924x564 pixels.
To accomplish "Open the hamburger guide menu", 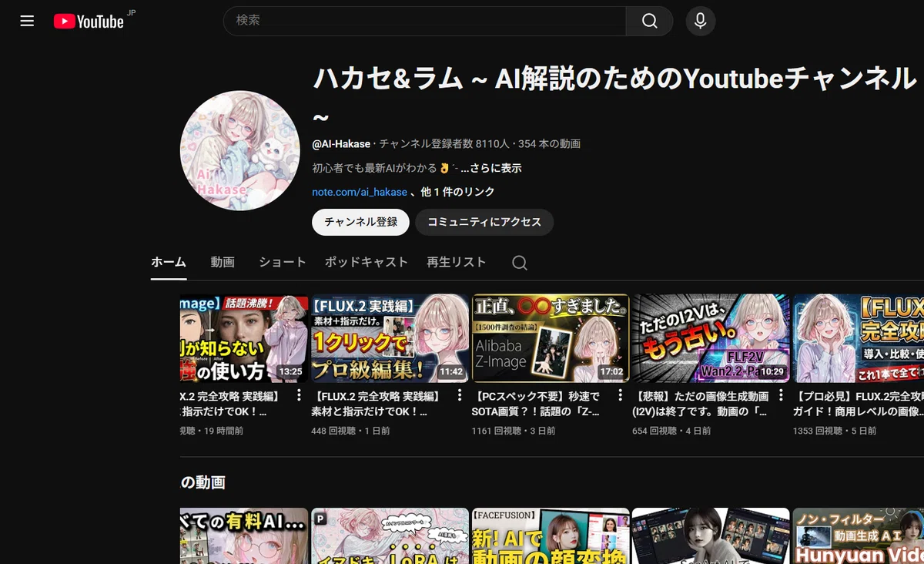I will click(x=27, y=21).
